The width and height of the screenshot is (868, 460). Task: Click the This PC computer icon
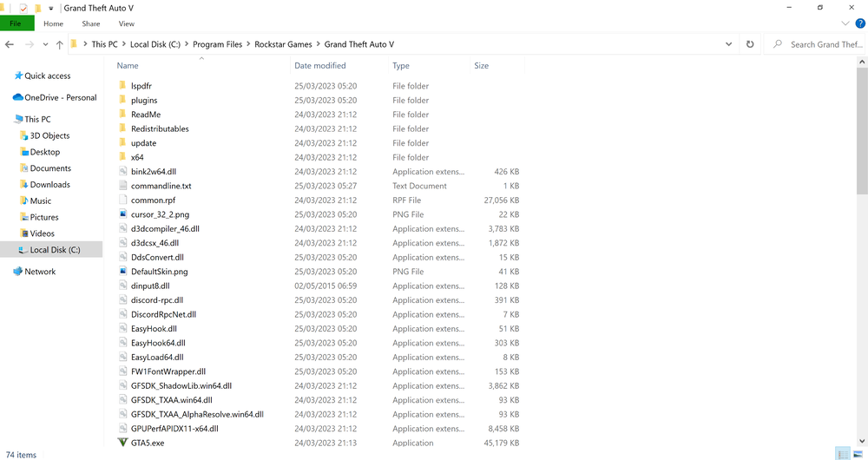(19, 119)
